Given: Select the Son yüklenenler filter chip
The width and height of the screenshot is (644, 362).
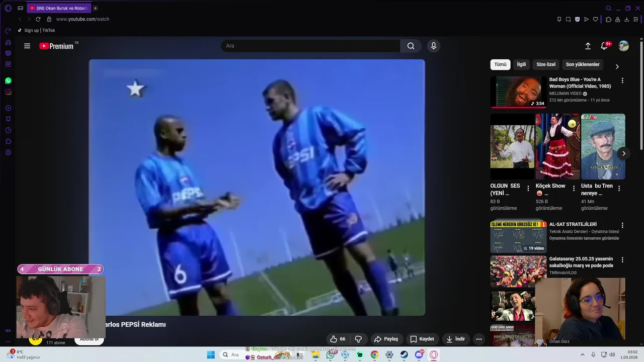Looking at the screenshot, I should pos(583,64).
